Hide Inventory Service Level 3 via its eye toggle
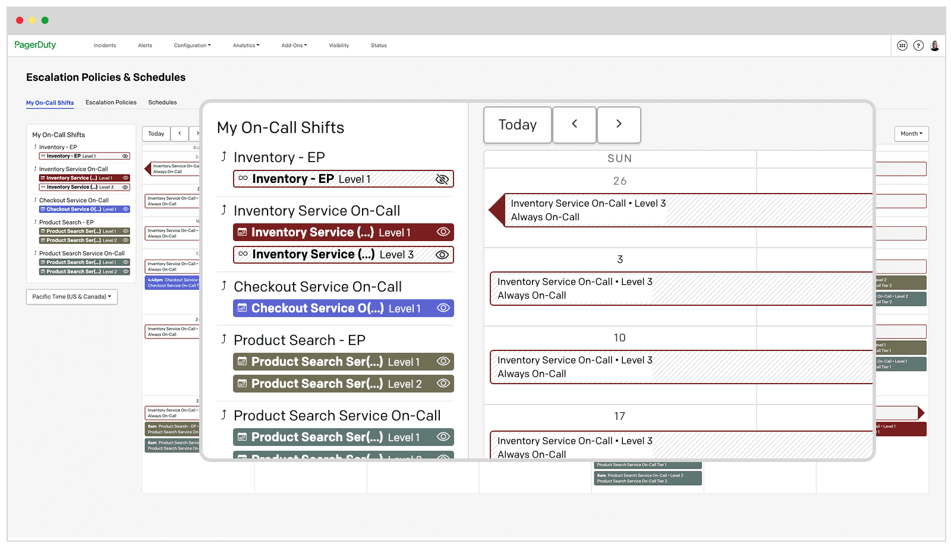The image size is (951, 560). tap(442, 254)
